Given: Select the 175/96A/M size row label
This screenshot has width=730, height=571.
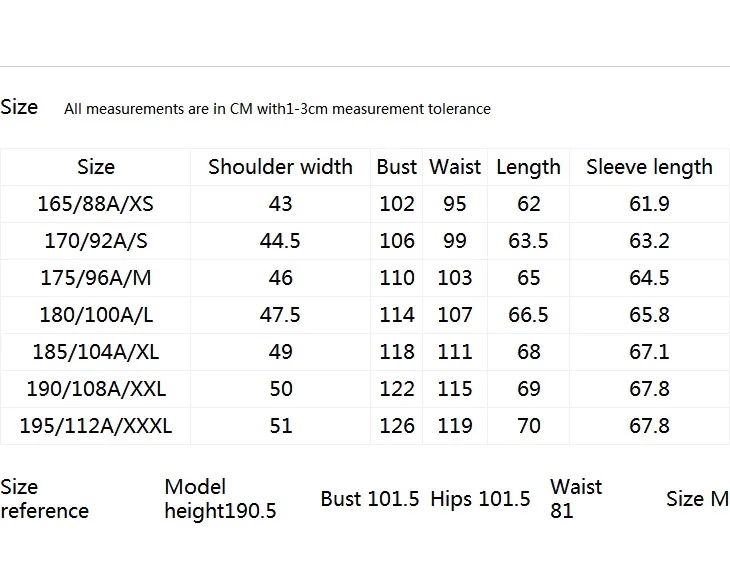Looking at the screenshot, I should click(95, 278).
